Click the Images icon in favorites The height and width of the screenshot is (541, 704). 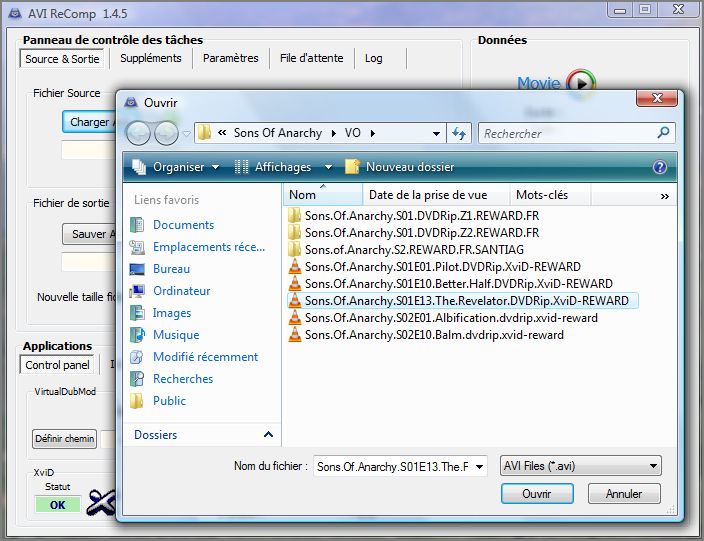tap(136, 313)
